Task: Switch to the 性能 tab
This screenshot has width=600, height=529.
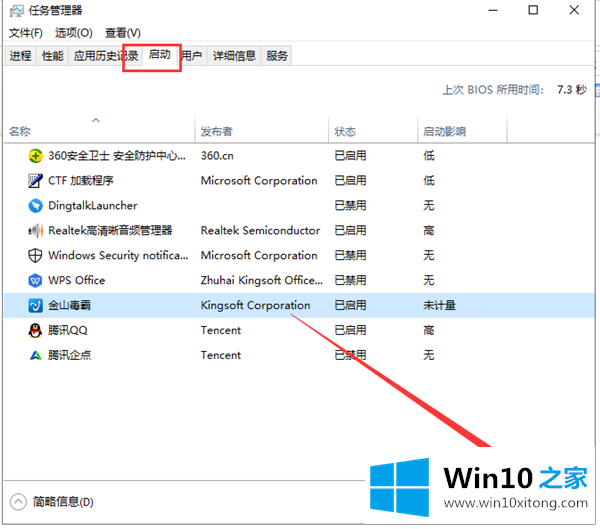Action: tap(52, 56)
